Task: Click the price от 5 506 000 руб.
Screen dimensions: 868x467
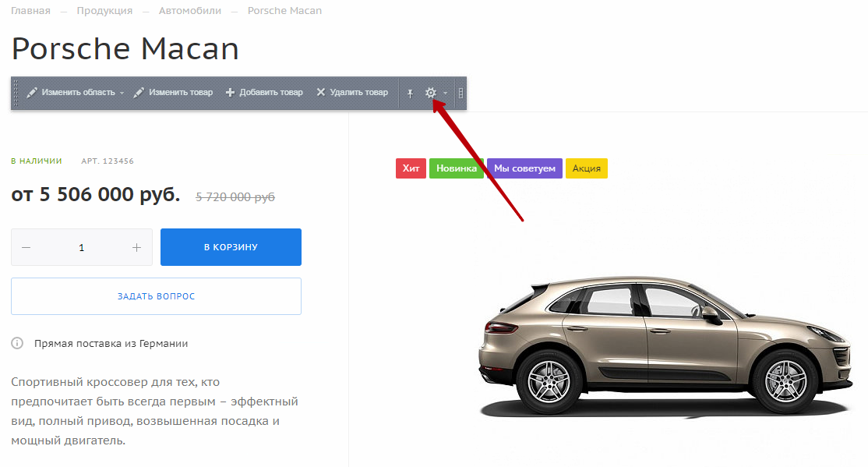Action: pos(96,195)
